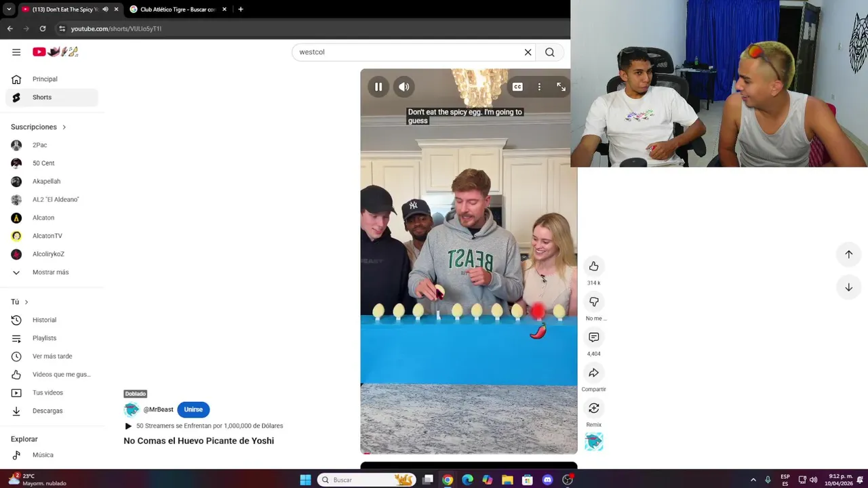Open the taskbar weather widget 23°C
The width and height of the screenshot is (868, 488).
[38, 480]
